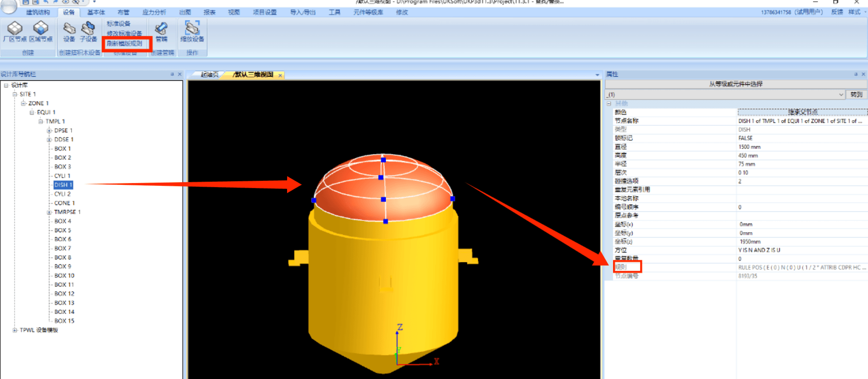Expand the TMRPSE 1 tree node

coord(49,212)
